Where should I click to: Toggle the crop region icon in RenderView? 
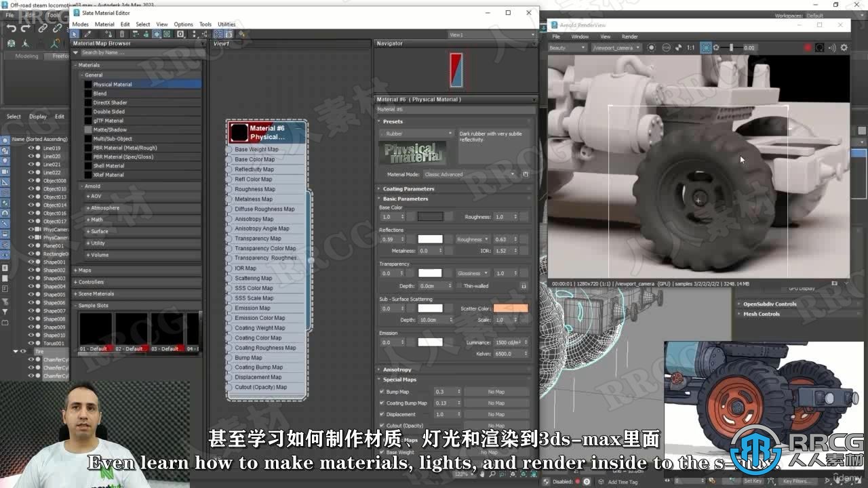706,47
